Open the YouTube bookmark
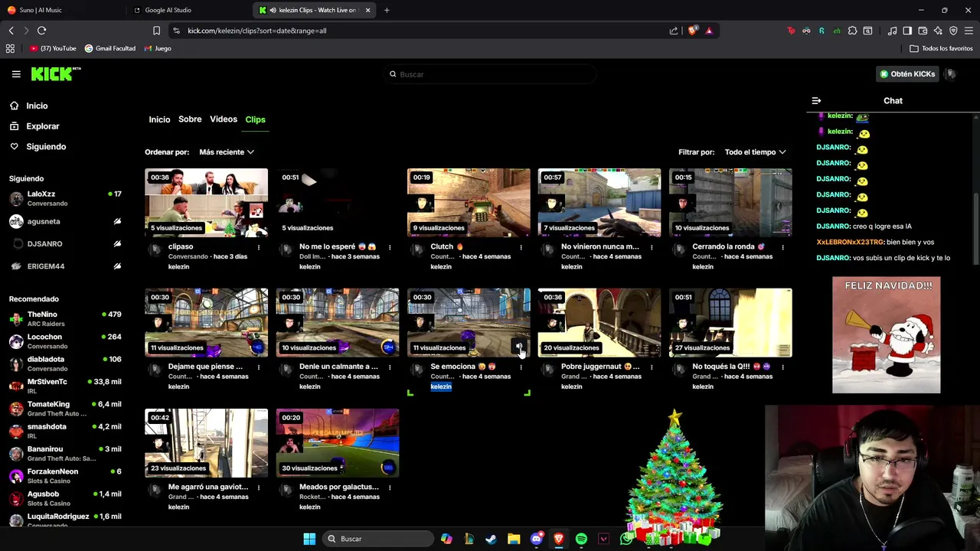Image resolution: width=980 pixels, height=551 pixels. pyautogui.click(x=53, y=48)
